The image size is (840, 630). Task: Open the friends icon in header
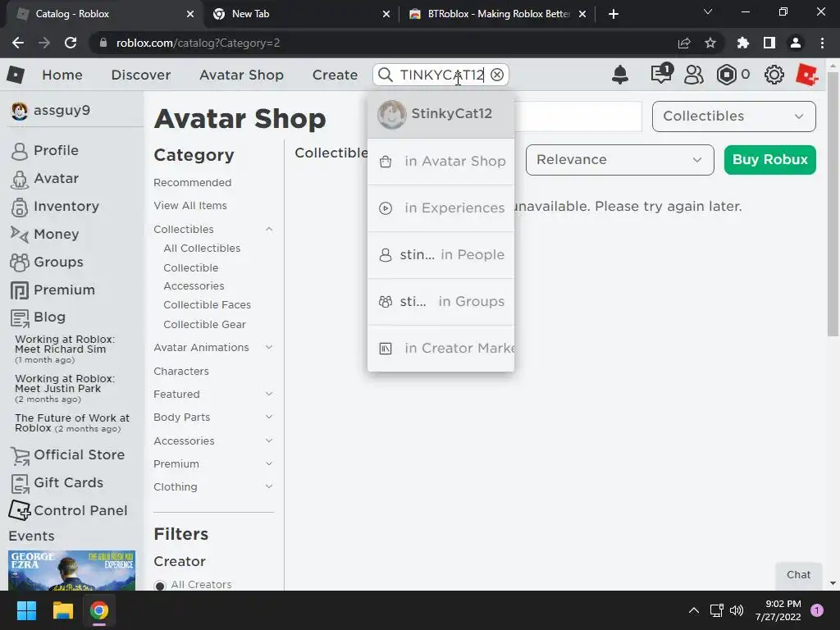click(693, 75)
